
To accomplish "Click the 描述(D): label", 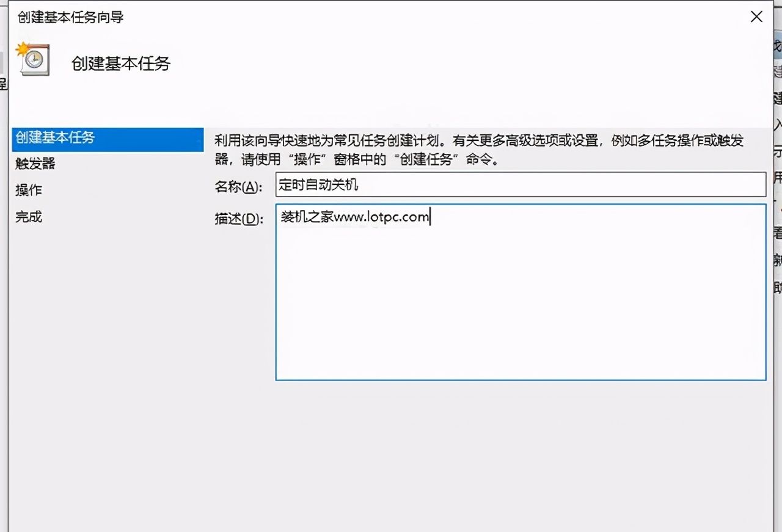I will click(x=238, y=219).
